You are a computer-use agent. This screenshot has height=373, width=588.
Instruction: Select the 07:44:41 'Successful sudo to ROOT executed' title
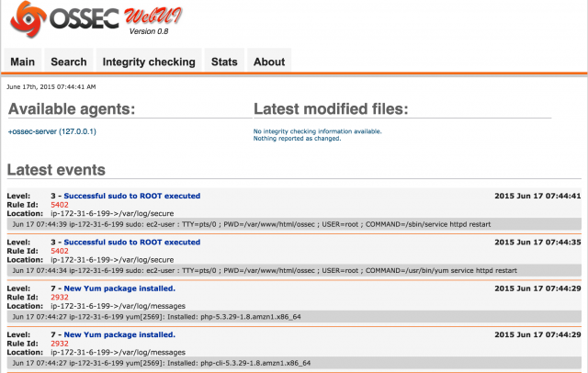tap(131, 196)
